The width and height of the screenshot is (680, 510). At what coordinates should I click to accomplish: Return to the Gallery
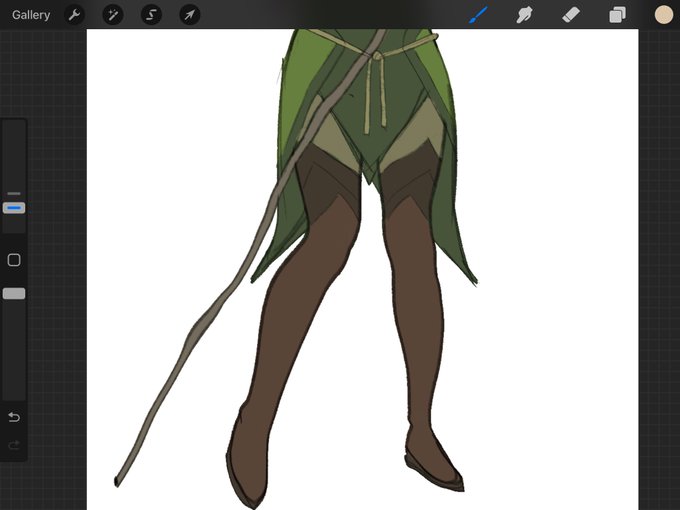tap(31, 15)
